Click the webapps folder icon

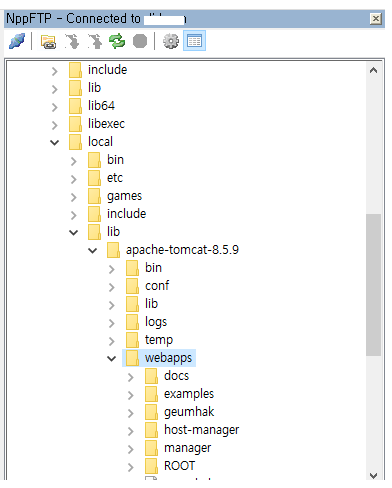pos(133,358)
